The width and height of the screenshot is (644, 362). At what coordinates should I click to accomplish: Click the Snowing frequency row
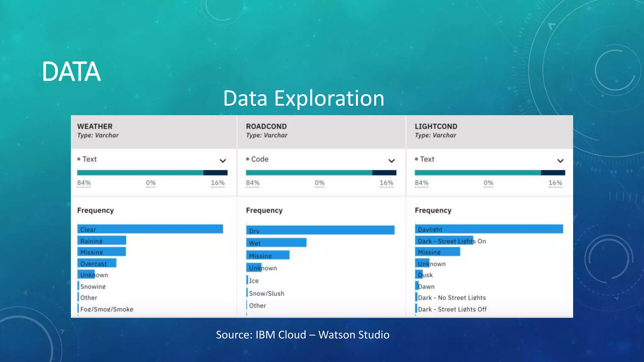tap(92, 286)
